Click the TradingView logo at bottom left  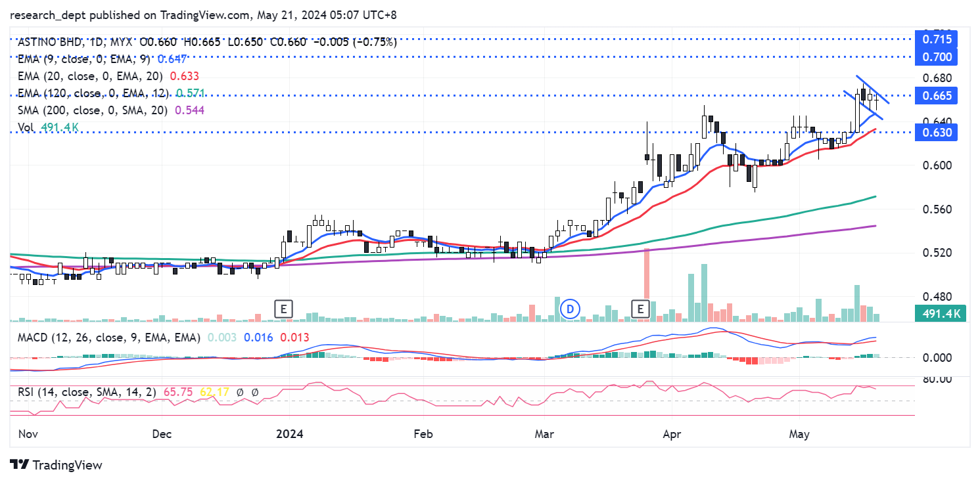pos(57,465)
